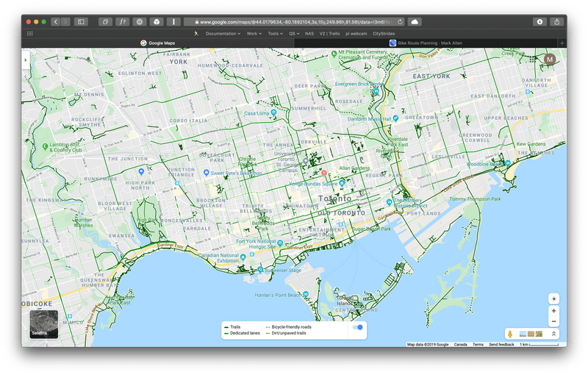Open the NAS bookmark
The width and height of the screenshot is (588, 375).
coord(309,33)
